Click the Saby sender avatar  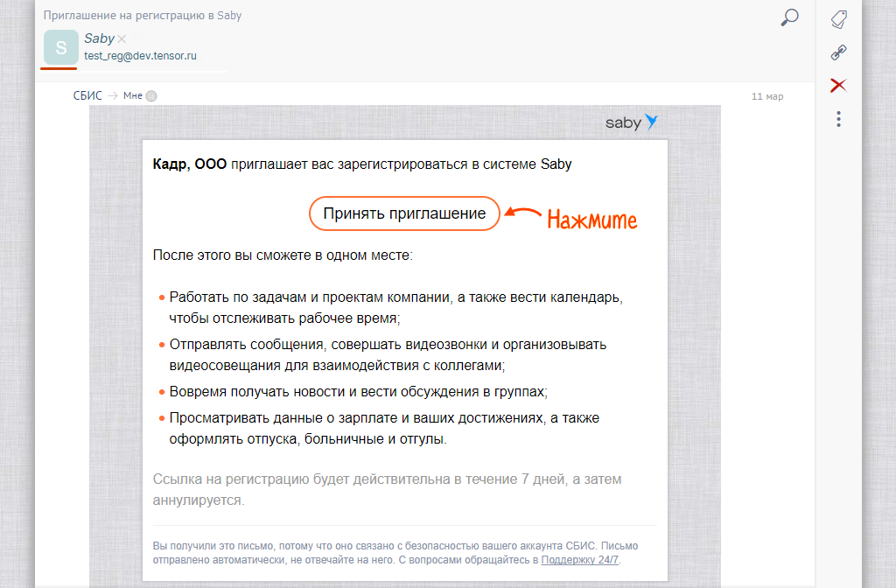60,46
